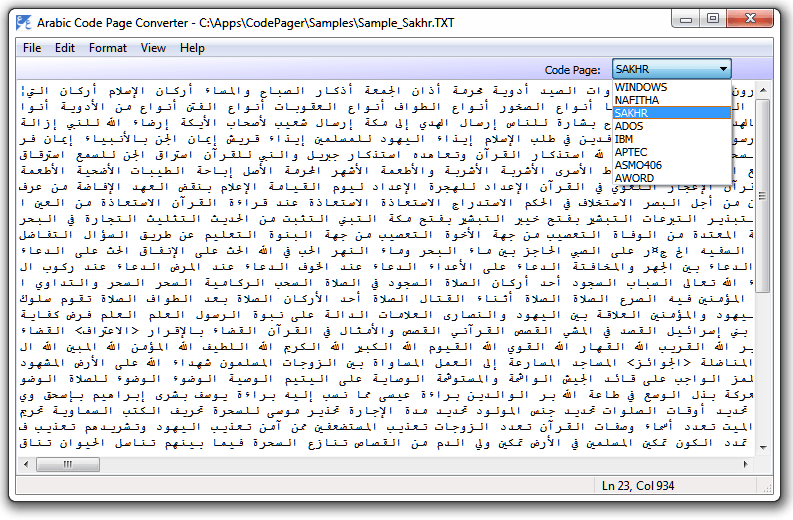793x520 pixels.
Task: Minimize the Code Page Converter window
Action: (x=686, y=19)
